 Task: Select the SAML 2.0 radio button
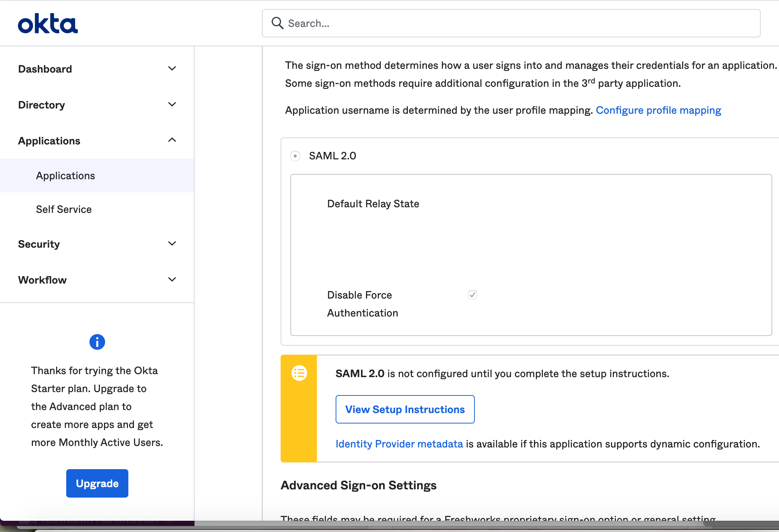pos(295,156)
